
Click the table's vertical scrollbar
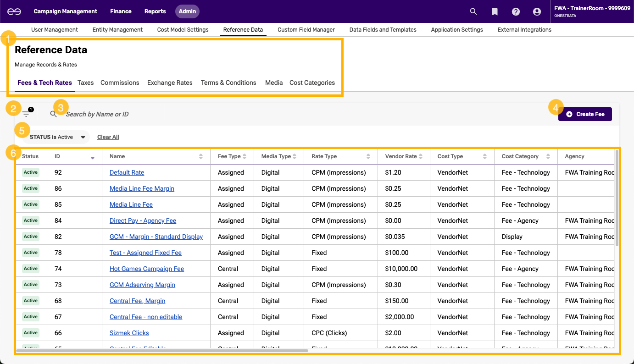pos(617,197)
